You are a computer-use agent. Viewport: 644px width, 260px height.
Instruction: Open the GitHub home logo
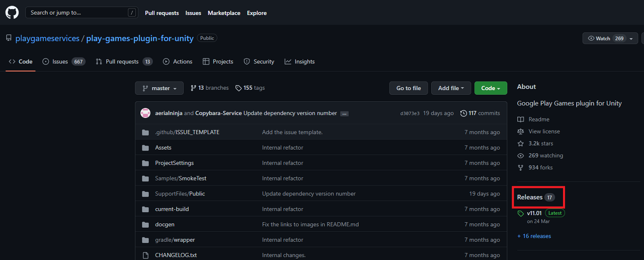pos(12,13)
